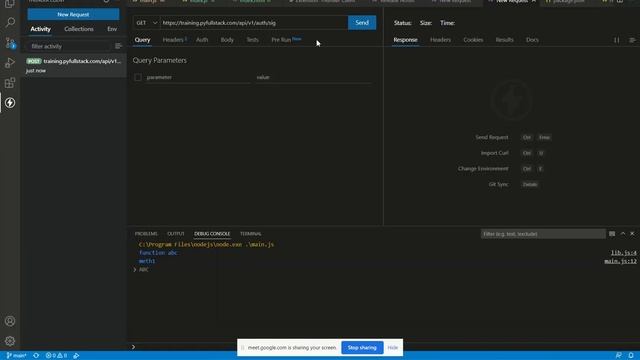Click the errors and warnings count in status bar
The width and height of the screenshot is (640, 360).
(x=56, y=356)
